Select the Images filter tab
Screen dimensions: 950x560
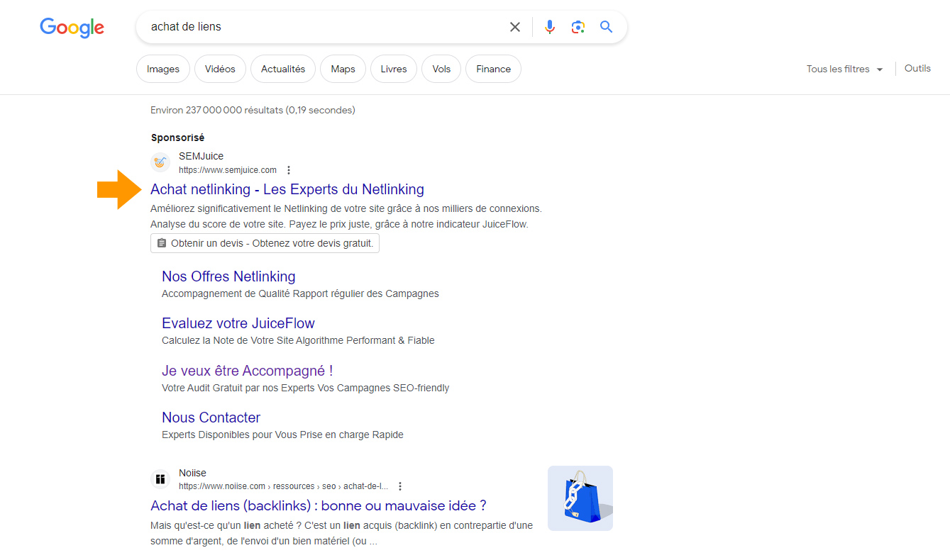point(163,69)
